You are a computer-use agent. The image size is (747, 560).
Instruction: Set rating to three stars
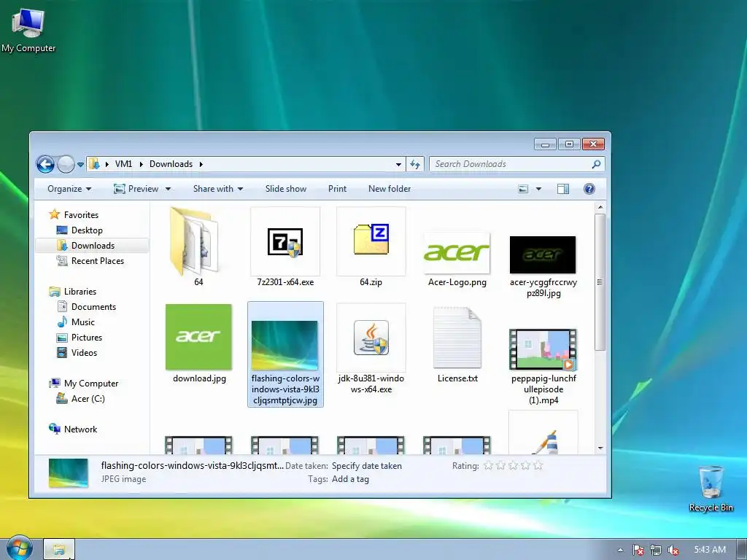click(513, 465)
